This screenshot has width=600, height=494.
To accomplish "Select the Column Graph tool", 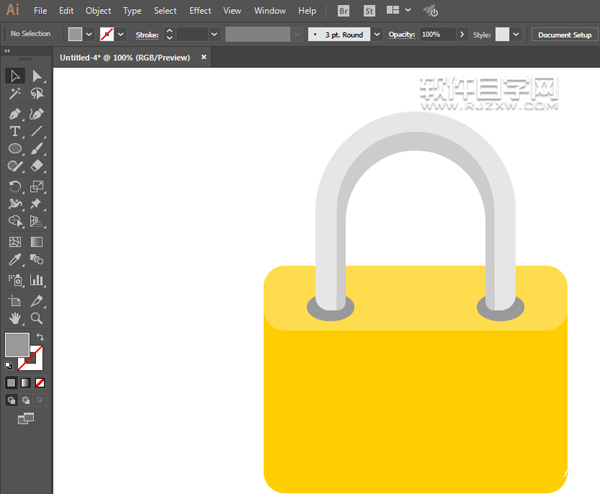I will 37,280.
